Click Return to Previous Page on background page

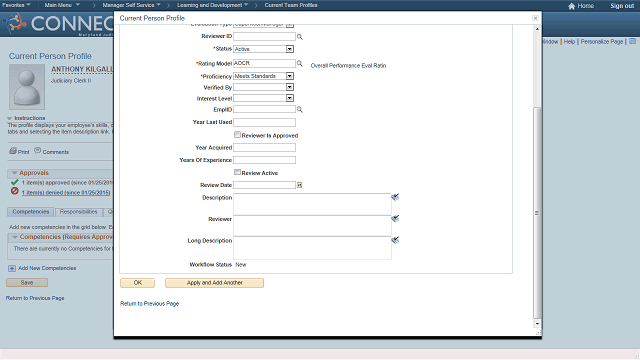35,298
